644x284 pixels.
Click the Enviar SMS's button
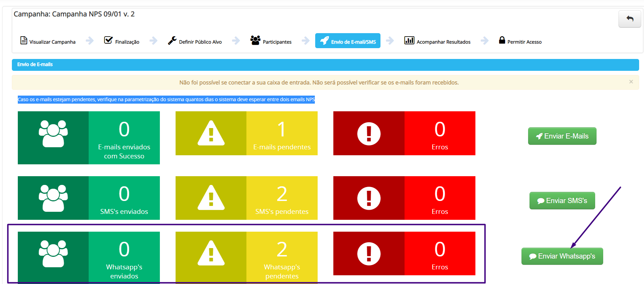click(x=562, y=201)
